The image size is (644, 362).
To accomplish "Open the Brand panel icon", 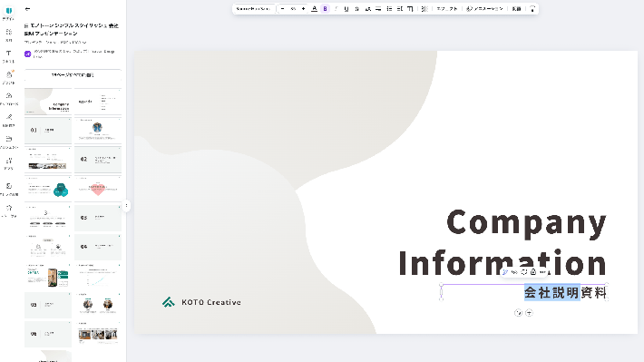I will (x=9, y=77).
